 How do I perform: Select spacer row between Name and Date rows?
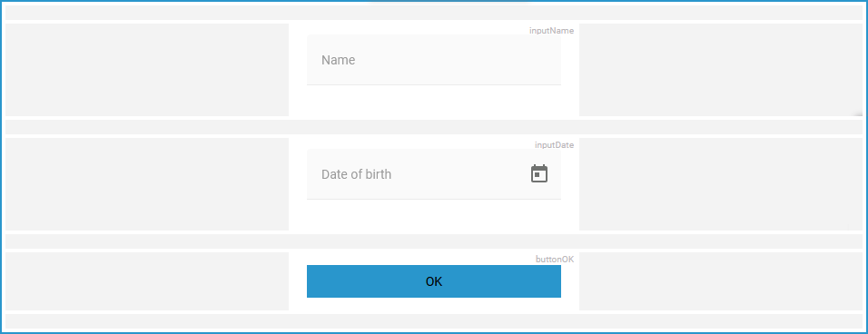(434, 127)
